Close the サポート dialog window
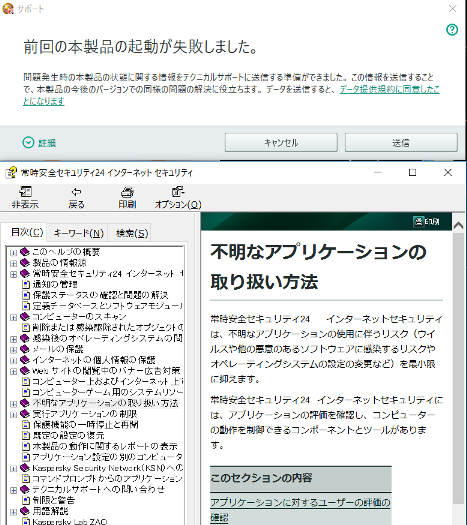The image size is (467, 525). tap(452, 9)
